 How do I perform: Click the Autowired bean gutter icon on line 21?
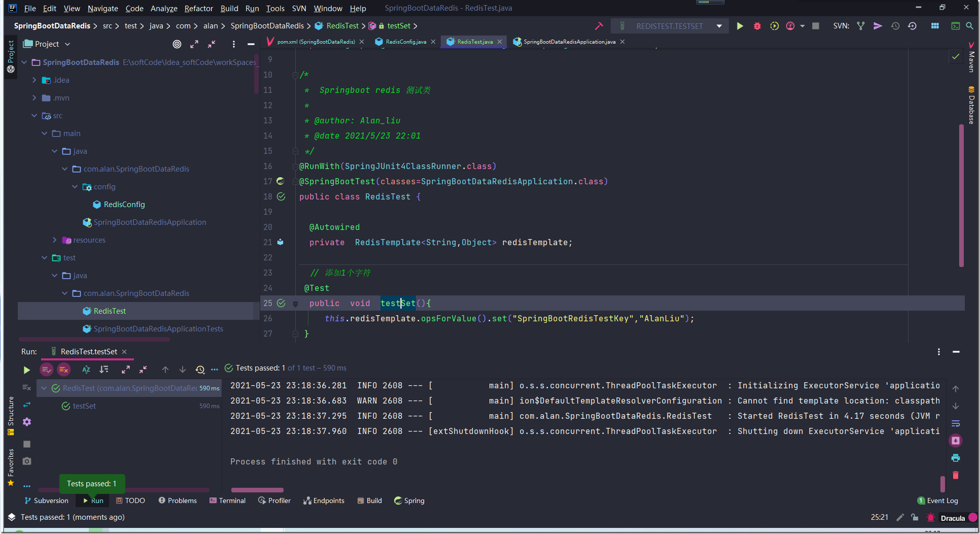(281, 242)
